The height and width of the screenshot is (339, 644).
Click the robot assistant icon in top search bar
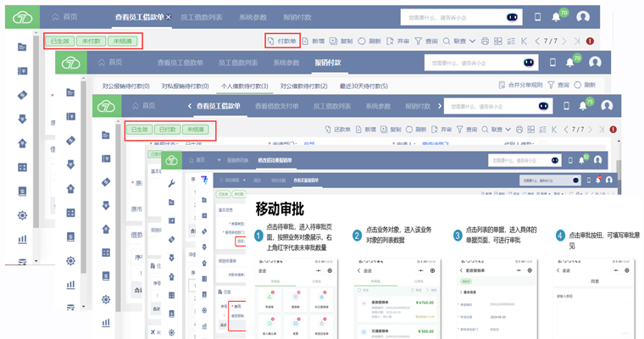[x=513, y=16]
